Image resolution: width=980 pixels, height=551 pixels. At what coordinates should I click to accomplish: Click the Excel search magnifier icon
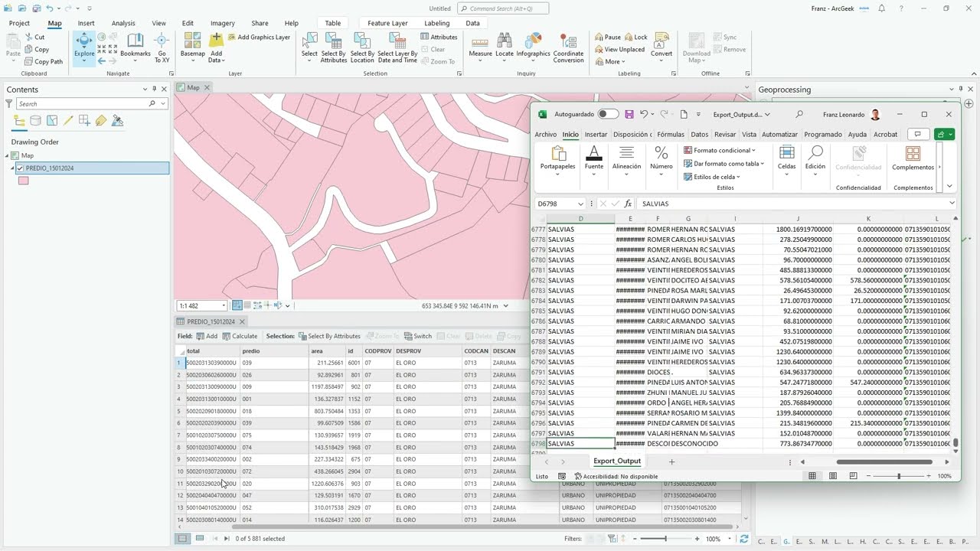coord(799,114)
